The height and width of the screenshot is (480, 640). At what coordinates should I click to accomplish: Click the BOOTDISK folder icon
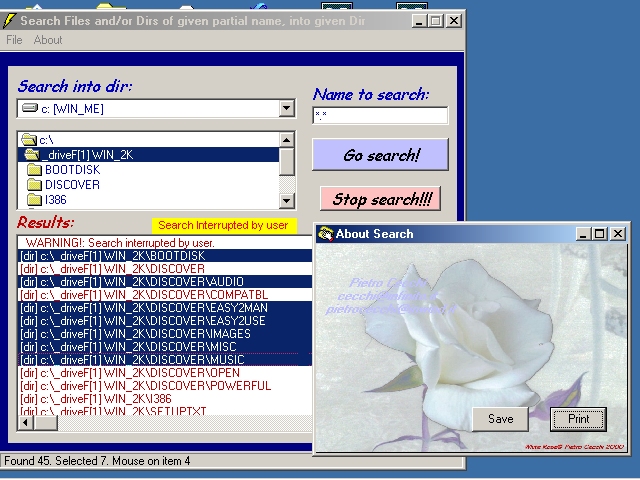pyautogui.click(x=34, y=170)
